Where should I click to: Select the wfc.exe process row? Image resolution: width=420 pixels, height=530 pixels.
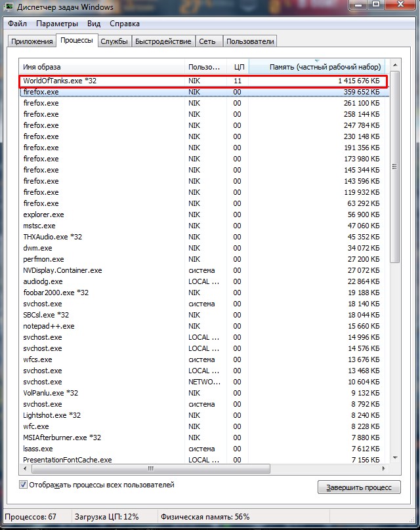(x=203, y=426)
